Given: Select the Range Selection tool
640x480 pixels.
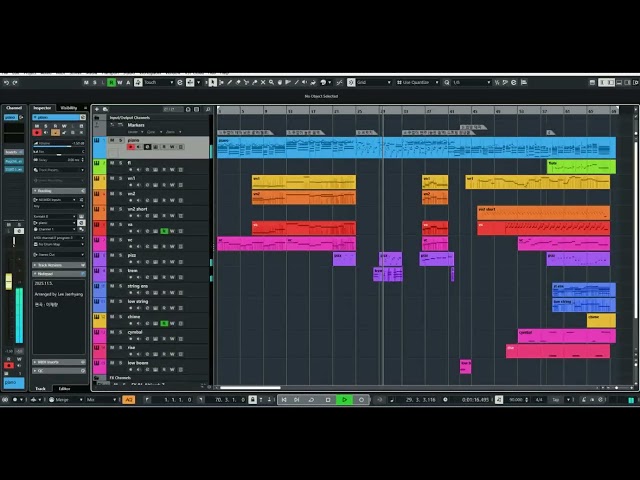Looking at the screenshot, I should point(221,82).
